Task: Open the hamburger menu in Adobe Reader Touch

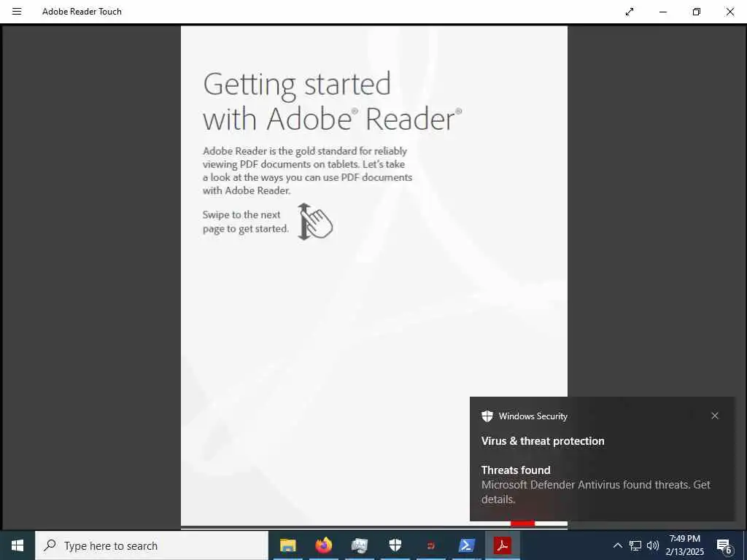Action: (x=17, y=12)
